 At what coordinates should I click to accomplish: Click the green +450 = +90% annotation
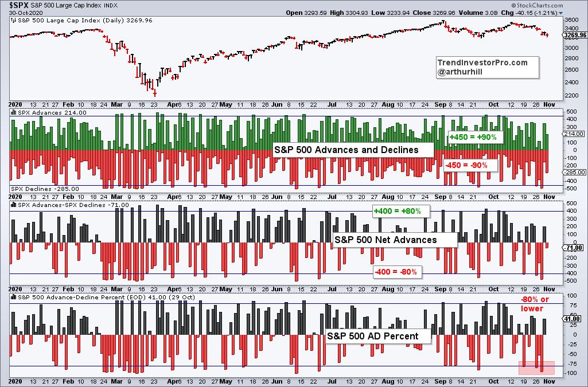coord(468,138)
